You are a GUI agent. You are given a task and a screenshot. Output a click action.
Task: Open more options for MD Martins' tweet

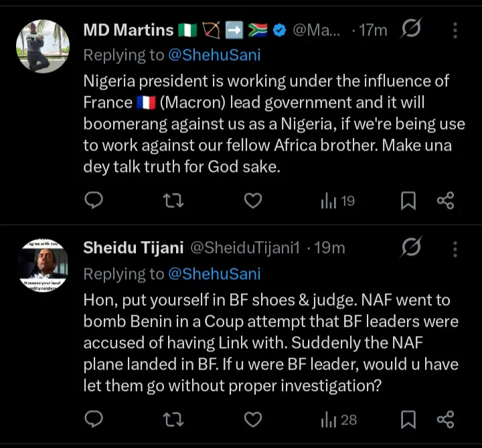(455, 29)
